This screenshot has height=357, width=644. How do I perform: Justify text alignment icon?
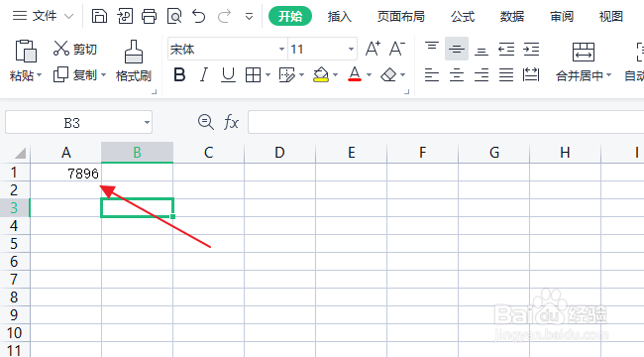pyautogui.click(x=506, y=74)
